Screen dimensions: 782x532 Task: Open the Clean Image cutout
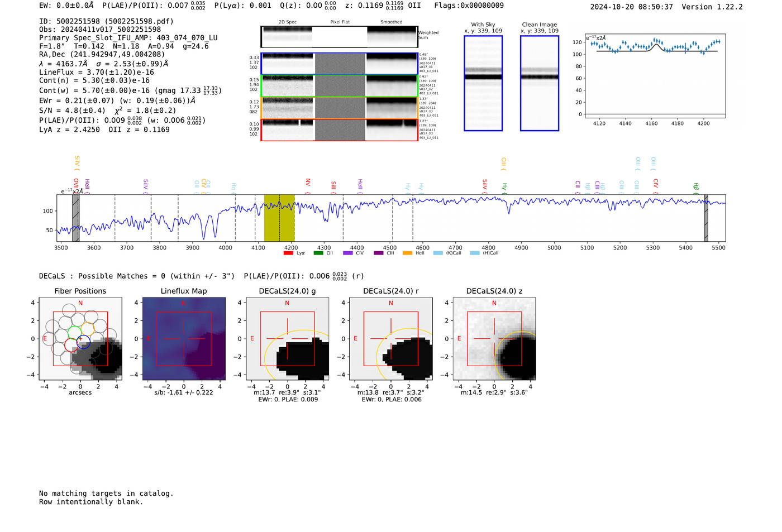(540, 83)
